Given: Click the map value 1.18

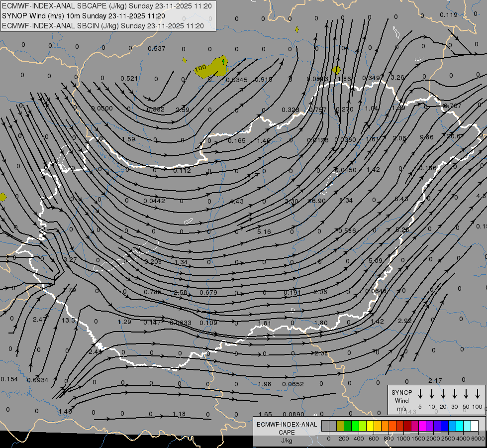Looking at the screenshot, I should 179,414.
